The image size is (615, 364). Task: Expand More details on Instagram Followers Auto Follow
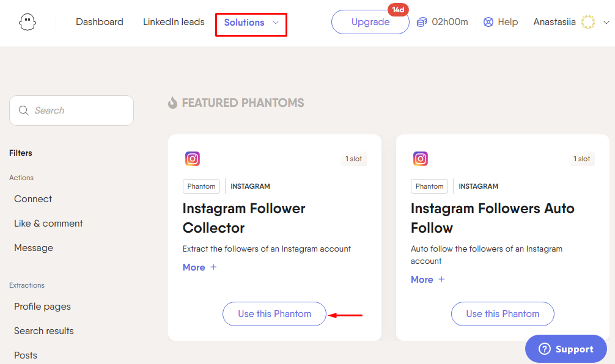point(427,279)
